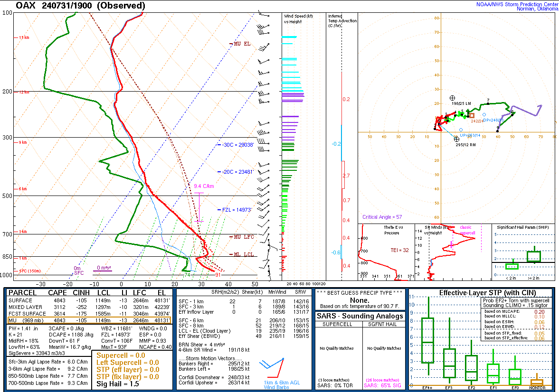Select the highlighted 'MU (969 mb)' parcel row

89,320
